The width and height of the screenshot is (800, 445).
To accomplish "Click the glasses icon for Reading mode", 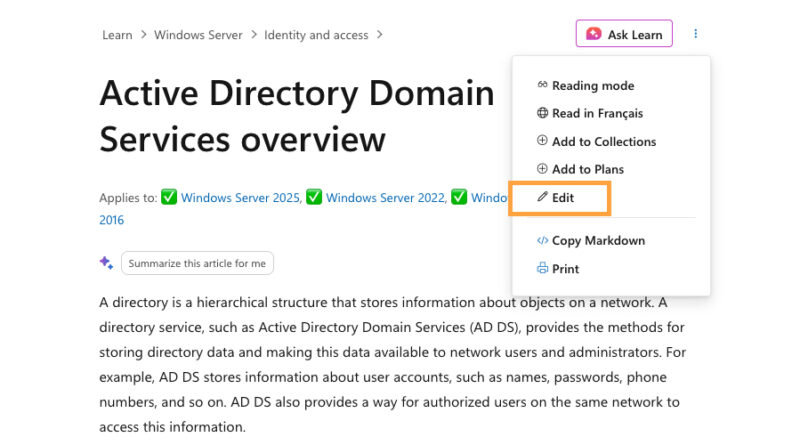I will pyautogui.click(x=542, y=85).
